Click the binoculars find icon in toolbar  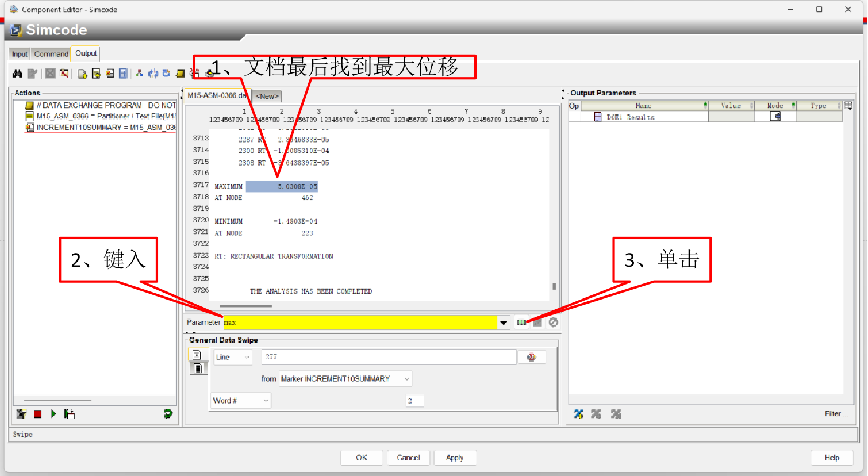[x=17, y=74]
